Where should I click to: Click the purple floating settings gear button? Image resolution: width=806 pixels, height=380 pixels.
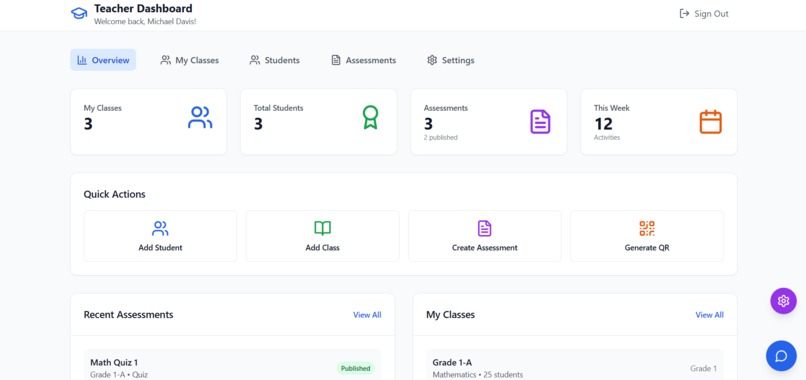pyautogui.click(x=783, y=301)
